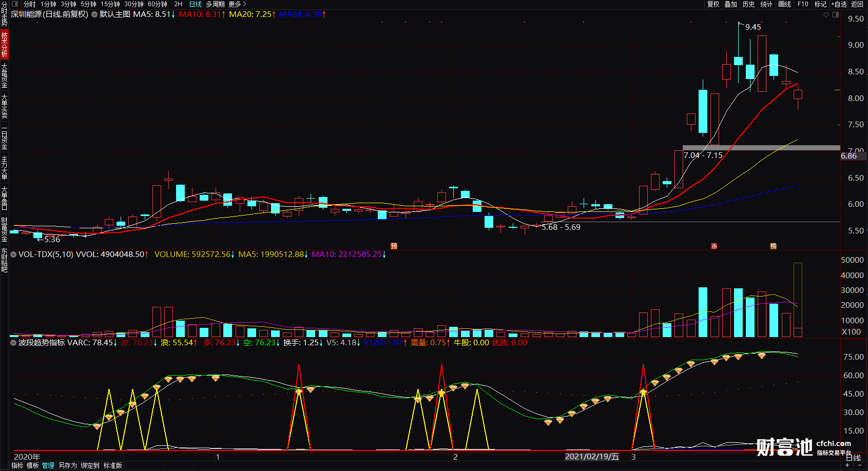The width and height of the screenshot is (868, 471).
Task: Expand main chart indicator dropdown near 默认主图
Action: (x=94, y=14)
